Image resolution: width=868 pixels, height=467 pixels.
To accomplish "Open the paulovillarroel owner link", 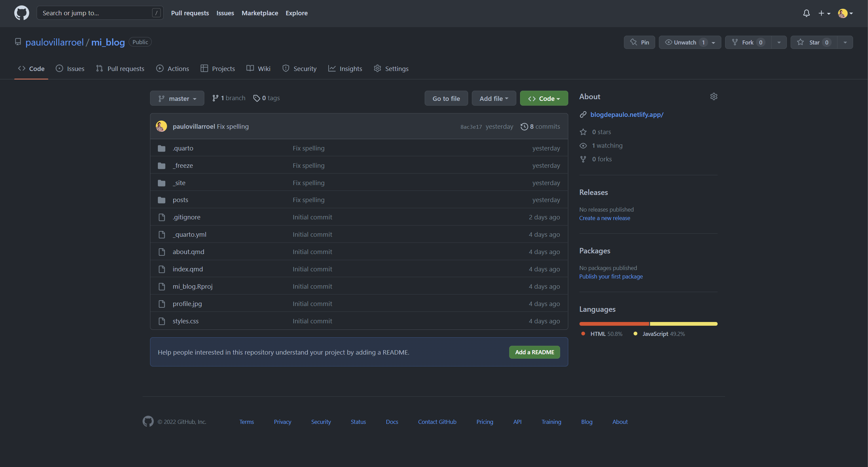I will pos(54,42).
